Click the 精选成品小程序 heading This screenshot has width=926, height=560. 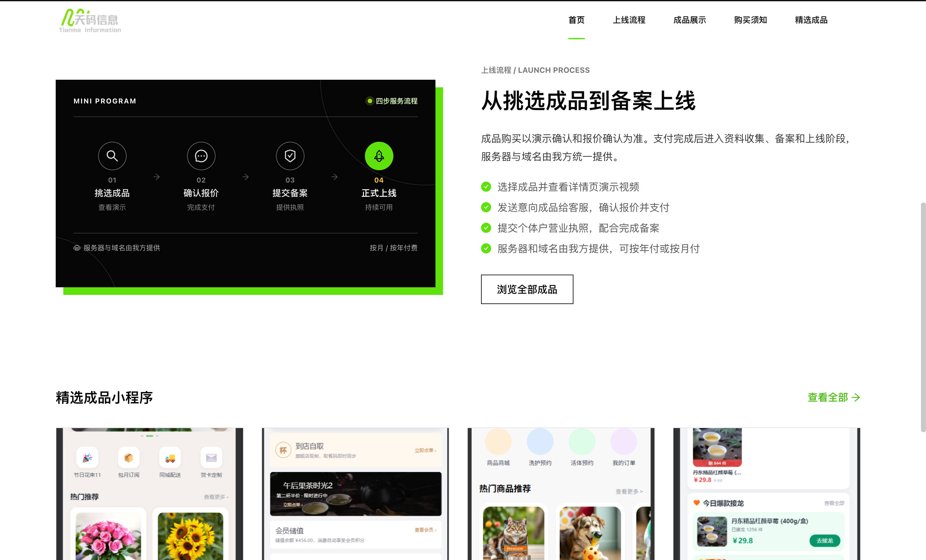[x=104, y=398]
